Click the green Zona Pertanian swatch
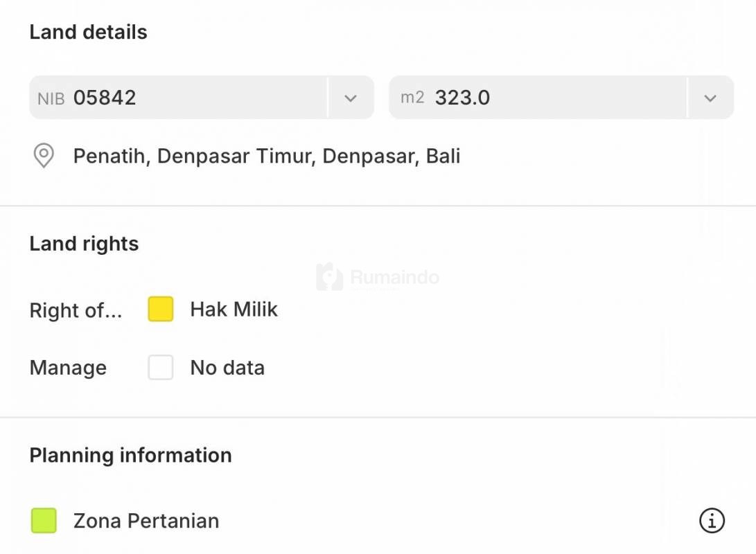 (x=44, y=520)
